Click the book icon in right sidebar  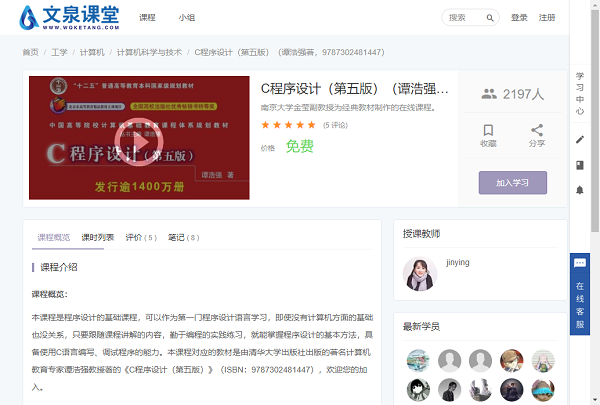click(580, 165)
